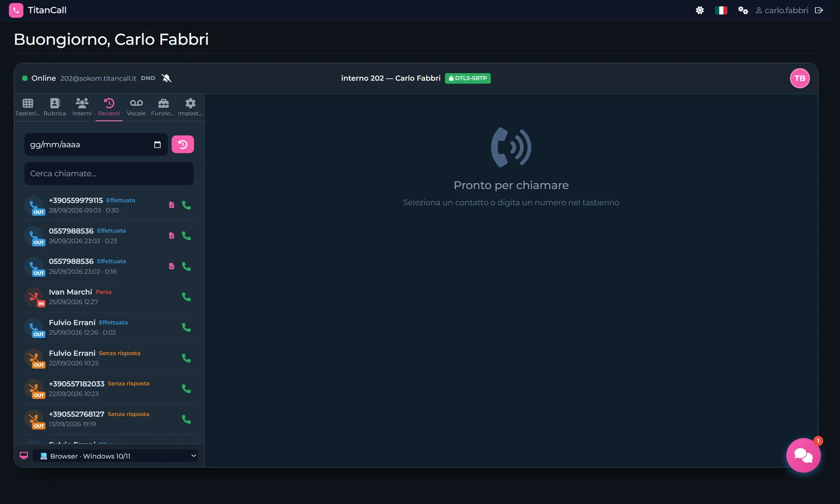840x504 pixels.
Task: Click the muted bell notification icon
Action: [166, 78]
